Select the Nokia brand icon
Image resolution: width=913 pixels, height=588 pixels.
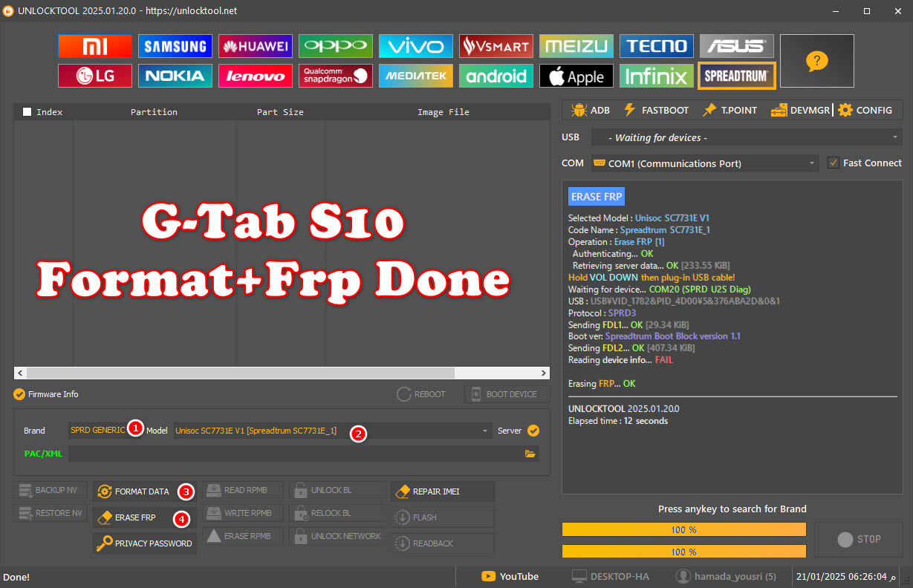click(x=175, y=76)
